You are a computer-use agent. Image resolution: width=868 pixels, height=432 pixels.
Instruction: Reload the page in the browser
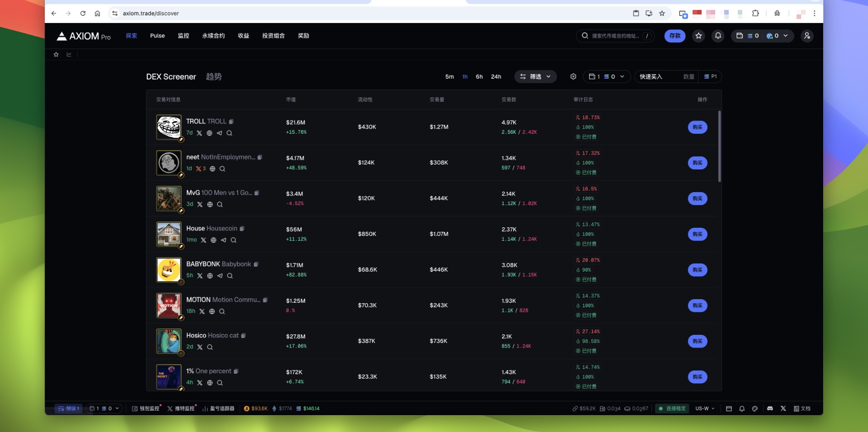[83, 14]
